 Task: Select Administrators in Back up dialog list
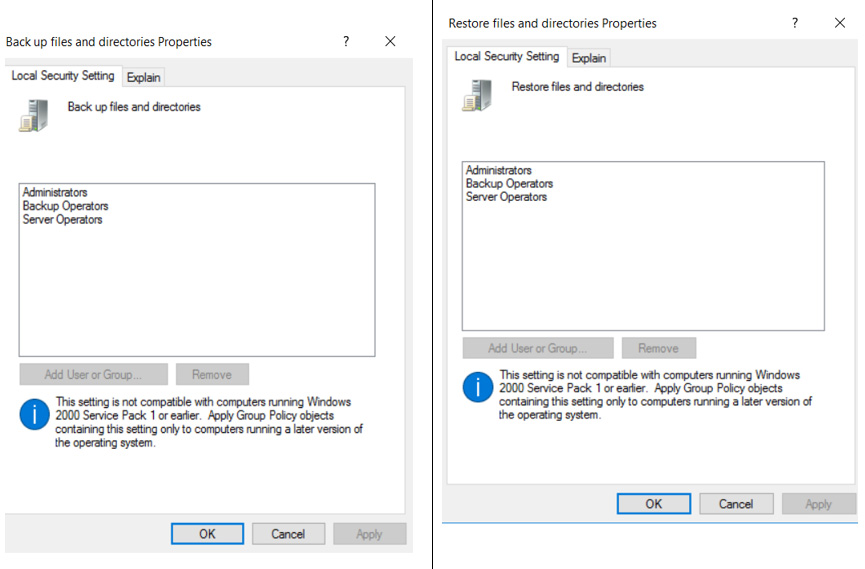click(x=55, y=192)
